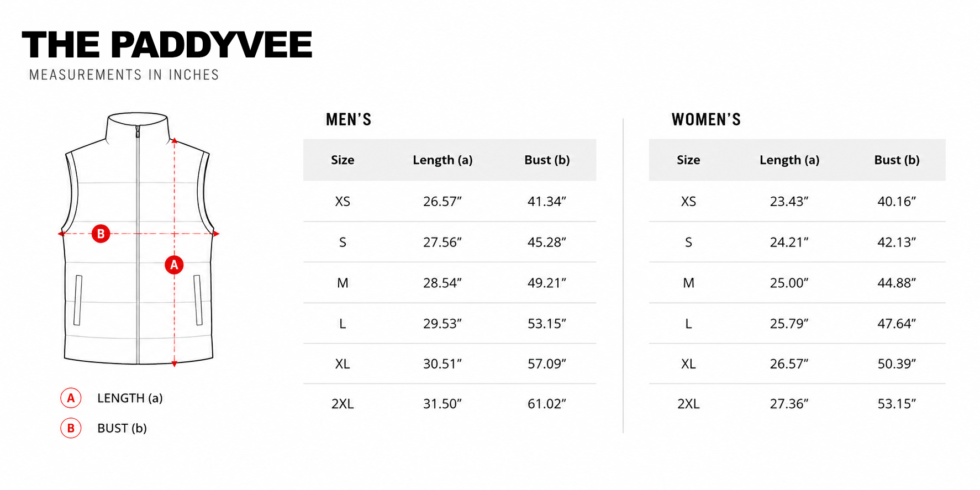Click the THE PADDYVEE title
980x490 pixels.
[167, 45]
